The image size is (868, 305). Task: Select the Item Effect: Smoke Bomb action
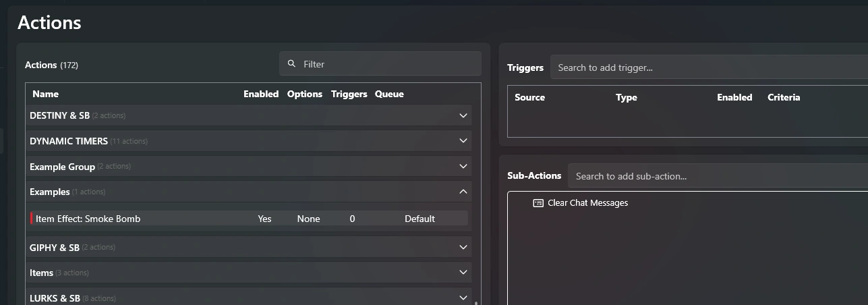248,218
